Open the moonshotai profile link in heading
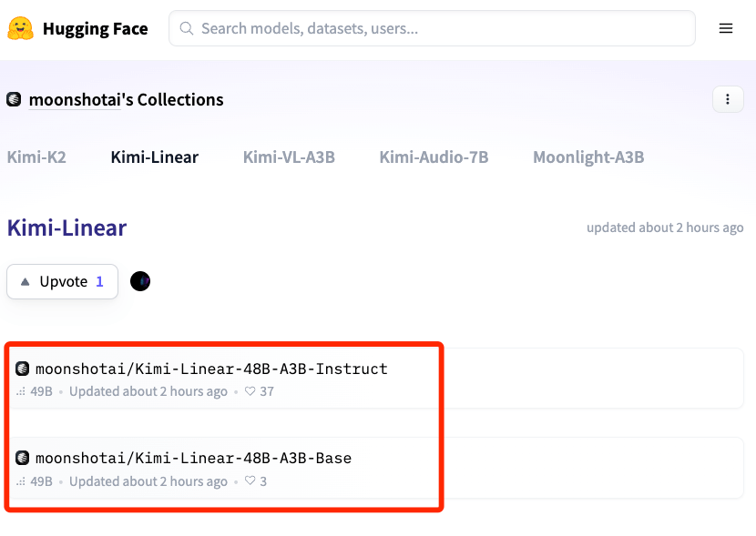Image resolution: width=756 pixels, height=536 pixels. tap(75, 100)
